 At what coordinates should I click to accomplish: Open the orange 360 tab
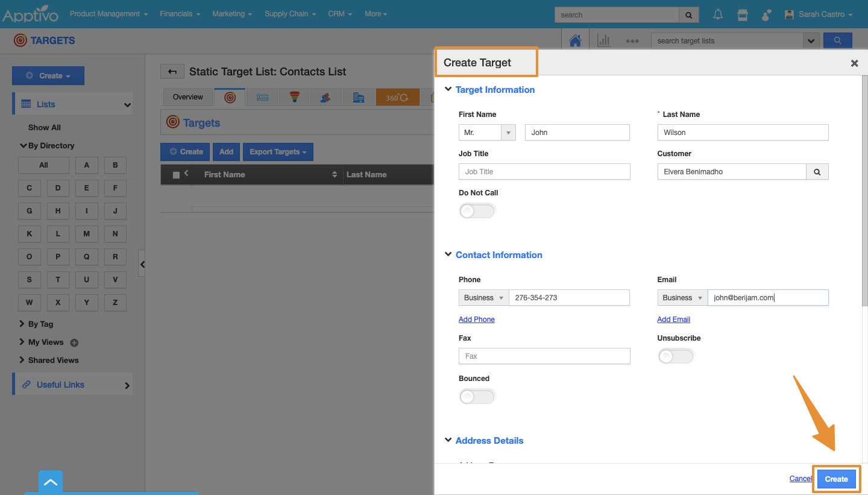point(397,97)
